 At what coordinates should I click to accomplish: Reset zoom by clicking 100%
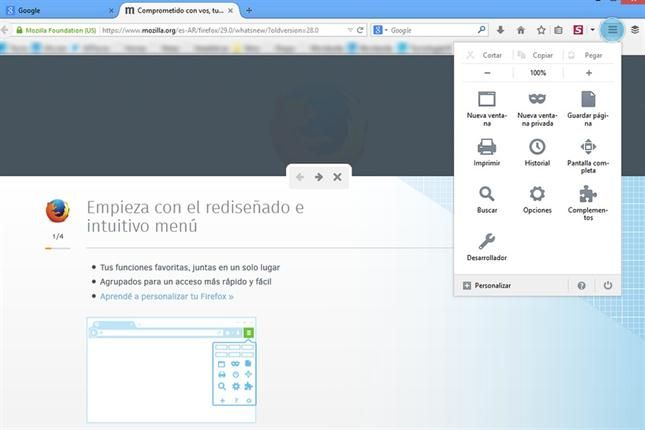tap(538, 73)
